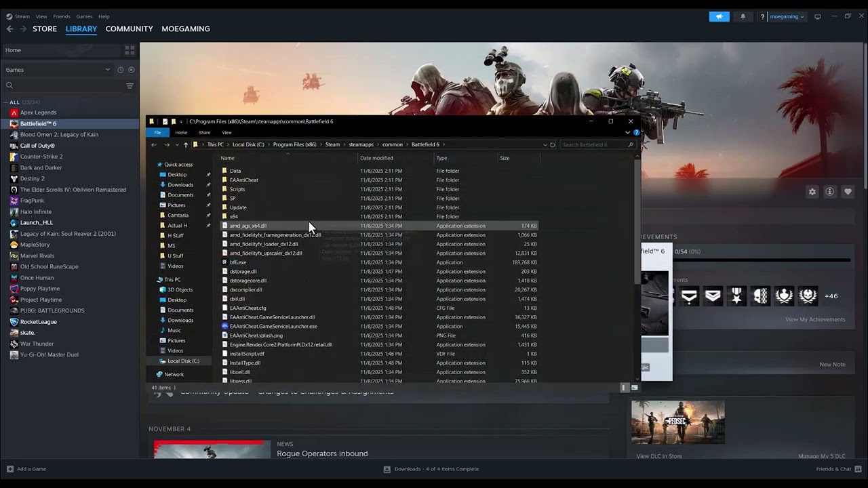Refresh the Battlefield 6 folder in Explorer
The height and width of the screenshot is (488, 868).
click(553, 144)
